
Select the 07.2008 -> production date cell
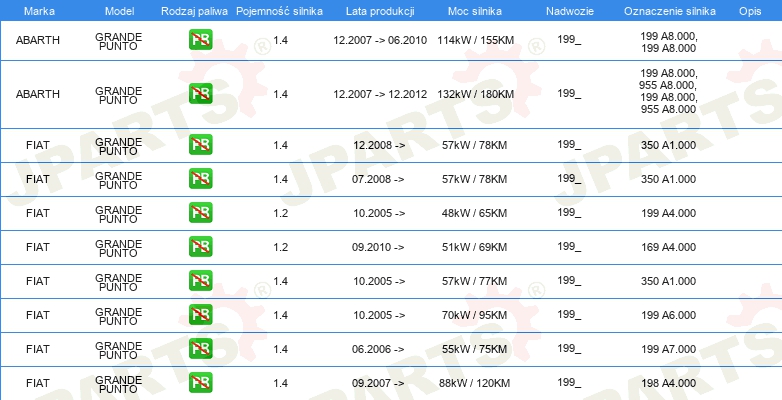coord(378,179)
